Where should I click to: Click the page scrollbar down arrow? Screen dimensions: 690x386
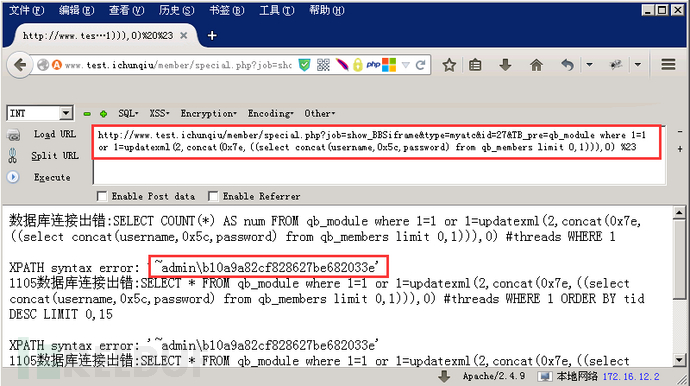[x=679, y=360]
